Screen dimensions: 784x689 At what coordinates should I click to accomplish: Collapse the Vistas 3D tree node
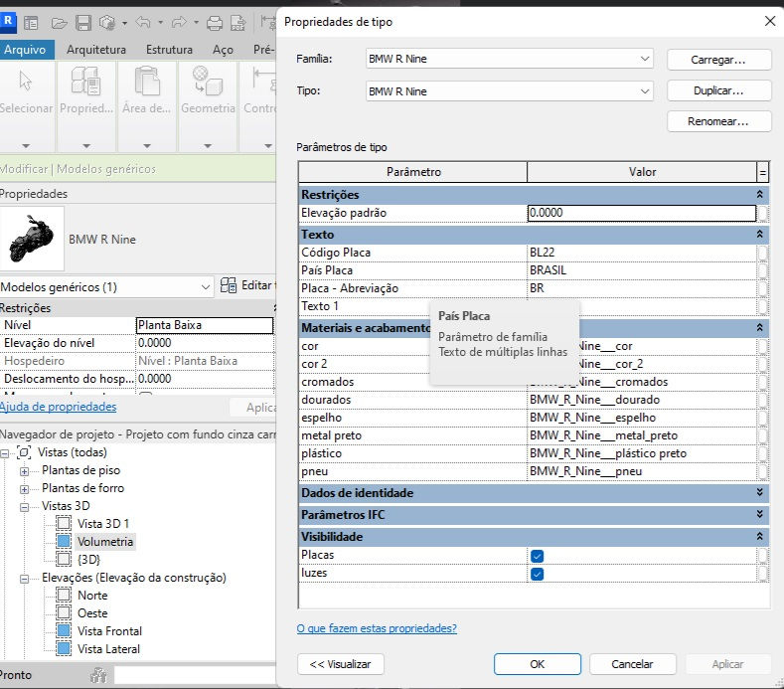click(x=24, y=507)
